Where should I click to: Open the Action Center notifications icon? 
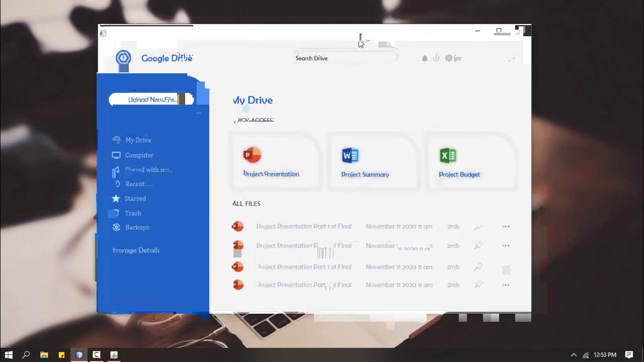(629, 355)
